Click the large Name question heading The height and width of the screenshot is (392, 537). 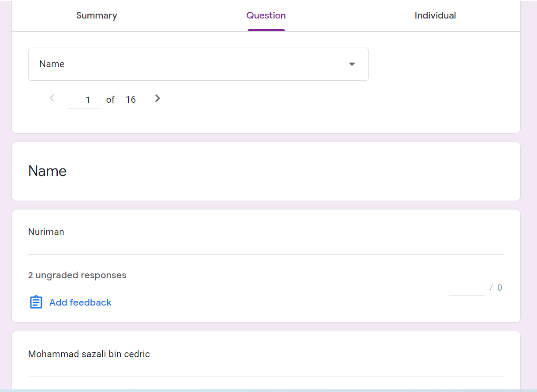48,171
